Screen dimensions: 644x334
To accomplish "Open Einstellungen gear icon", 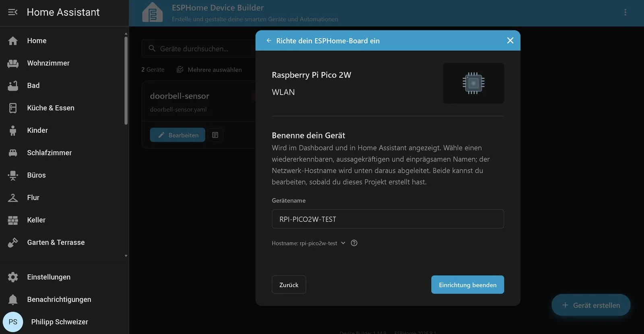I will coord(13,277).
